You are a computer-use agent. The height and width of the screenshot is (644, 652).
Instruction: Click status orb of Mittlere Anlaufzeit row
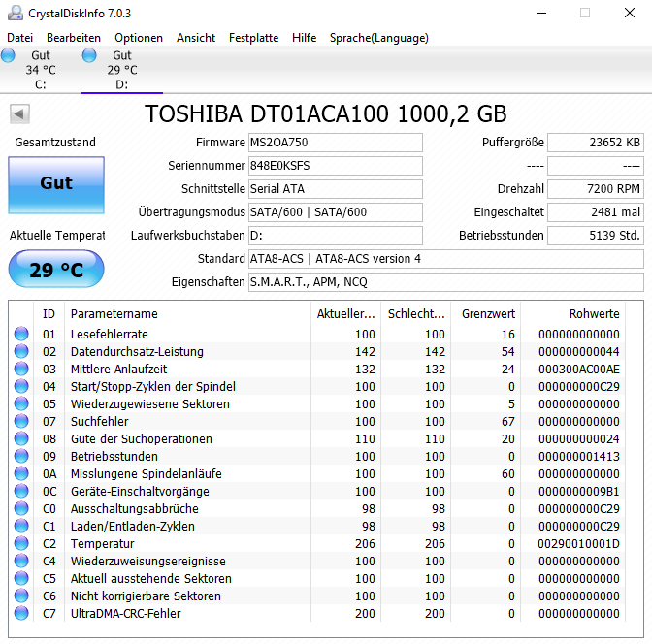click(x=21, y=369)
